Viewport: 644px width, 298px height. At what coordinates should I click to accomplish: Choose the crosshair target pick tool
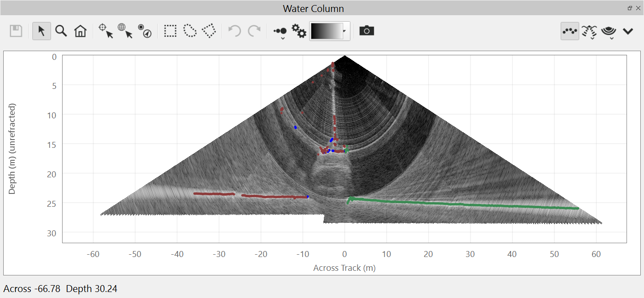(105, 31)
